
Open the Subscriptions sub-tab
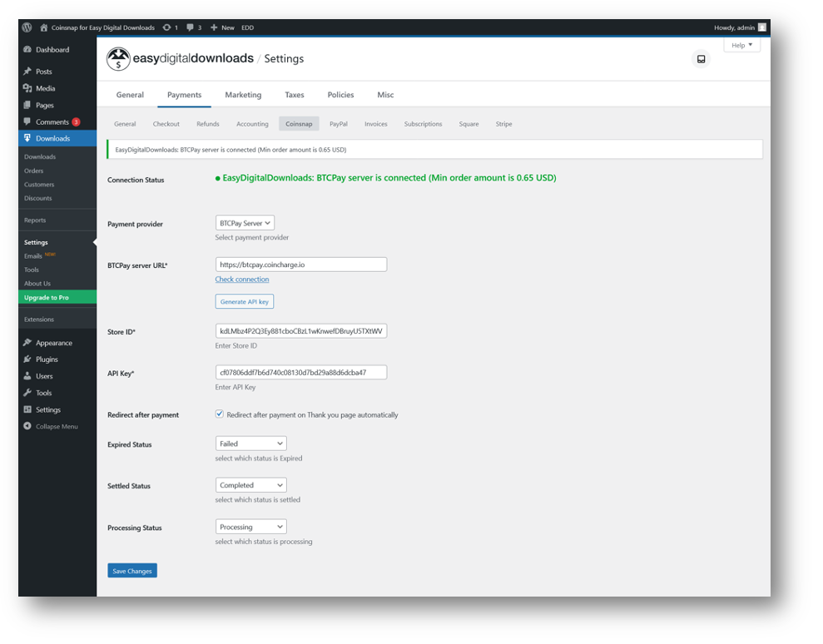pos(423,124)
